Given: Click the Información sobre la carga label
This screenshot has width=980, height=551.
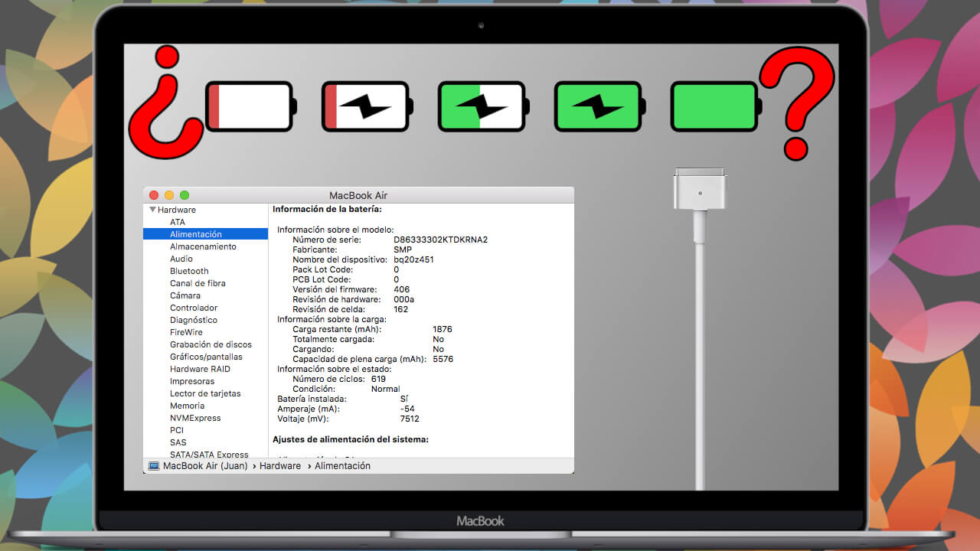Looking at the screenshot, I should 332,319.
